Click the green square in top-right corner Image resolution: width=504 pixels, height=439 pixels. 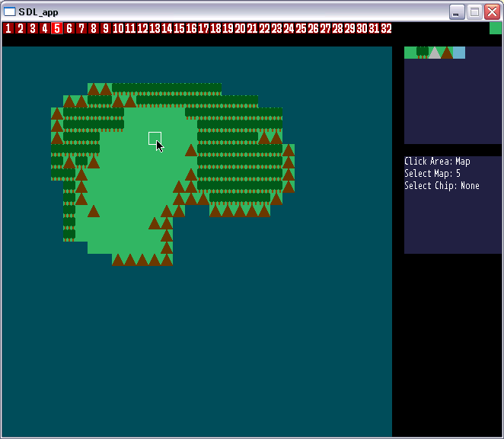pos(496,28)
